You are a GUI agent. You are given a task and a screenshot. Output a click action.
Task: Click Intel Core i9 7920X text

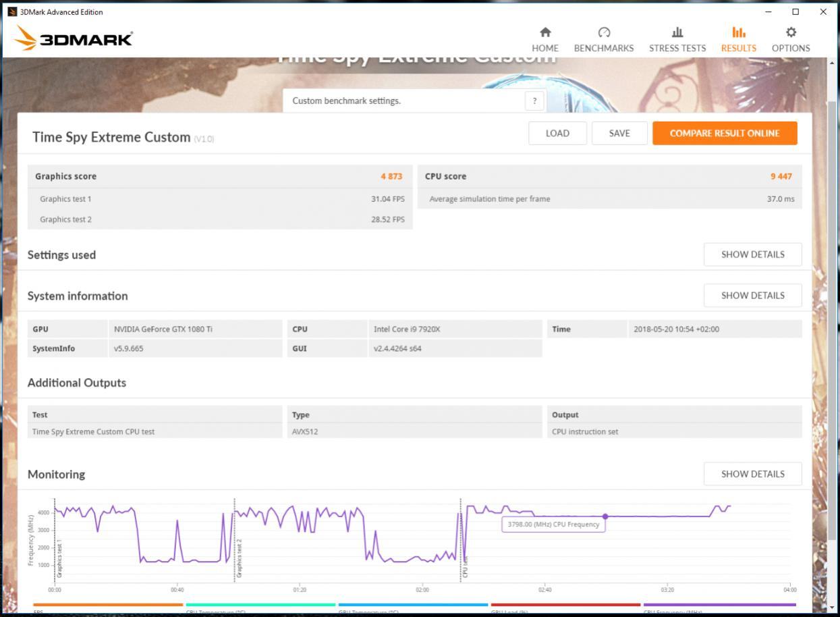(407, 329)
